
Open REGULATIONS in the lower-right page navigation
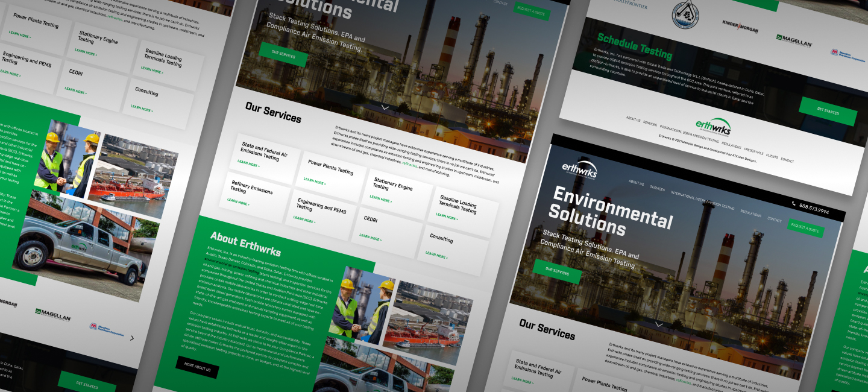751,213
